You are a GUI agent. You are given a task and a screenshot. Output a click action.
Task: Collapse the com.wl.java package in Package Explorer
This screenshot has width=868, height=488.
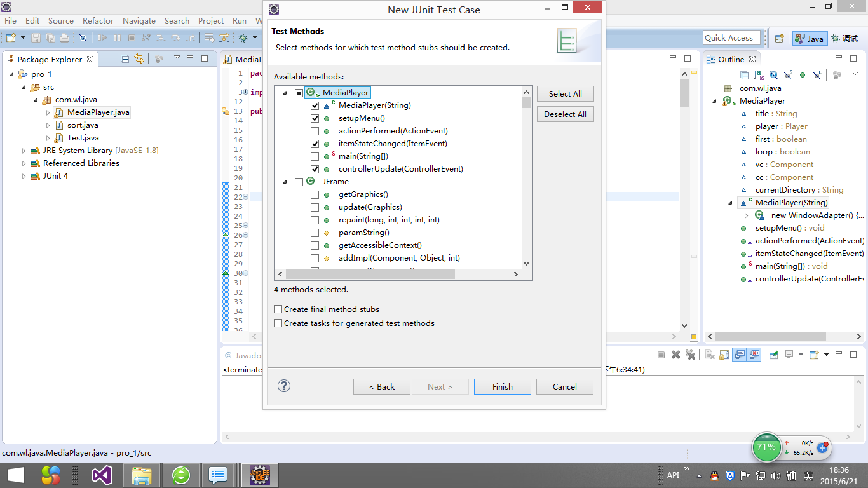coord(36,100)
